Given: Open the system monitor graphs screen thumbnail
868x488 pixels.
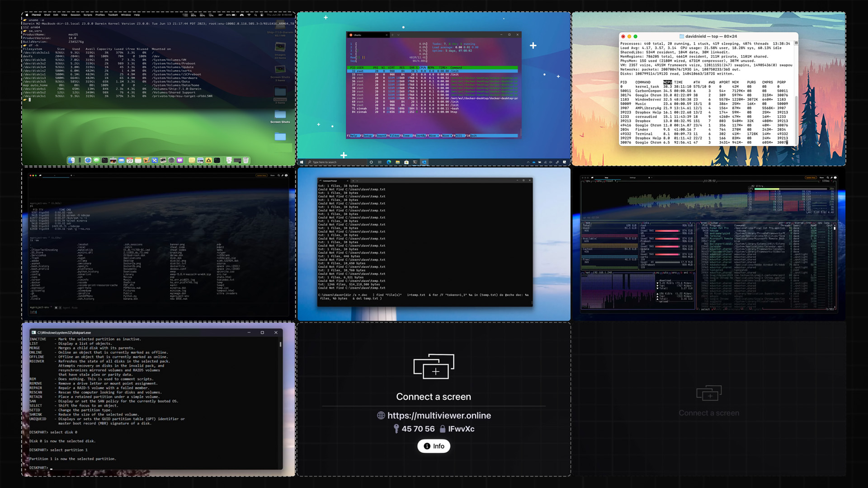Looking at the screenshot, I should pyautogui.click(x=708, y=244).
